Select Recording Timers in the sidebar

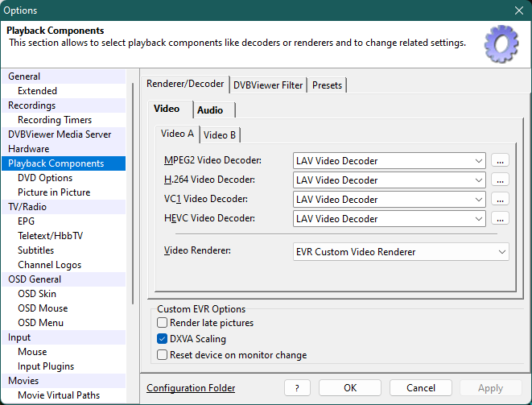coord(55,120)
